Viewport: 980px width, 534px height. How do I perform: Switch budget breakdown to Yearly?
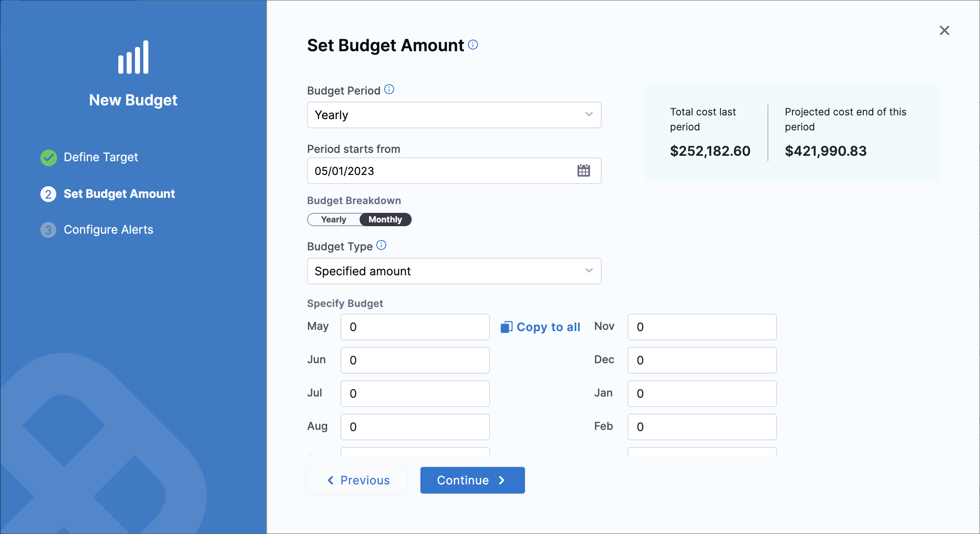pos(334,220)
